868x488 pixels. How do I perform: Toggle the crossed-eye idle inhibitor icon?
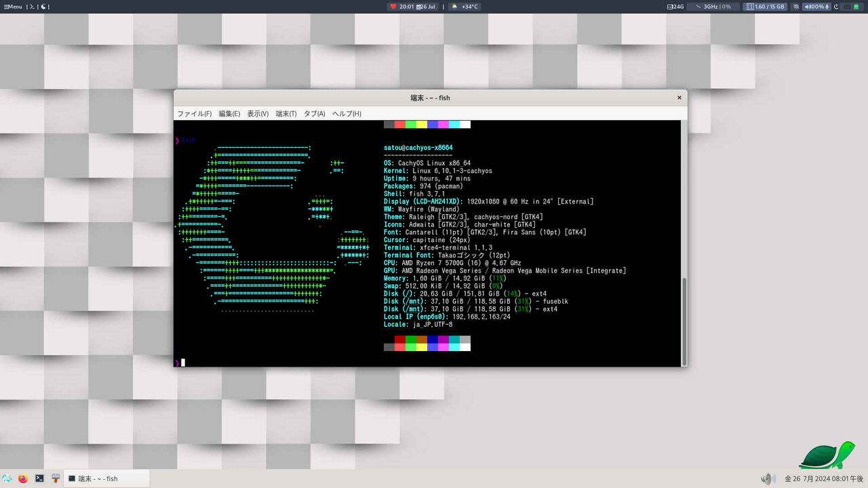click(x=795, y=7)
